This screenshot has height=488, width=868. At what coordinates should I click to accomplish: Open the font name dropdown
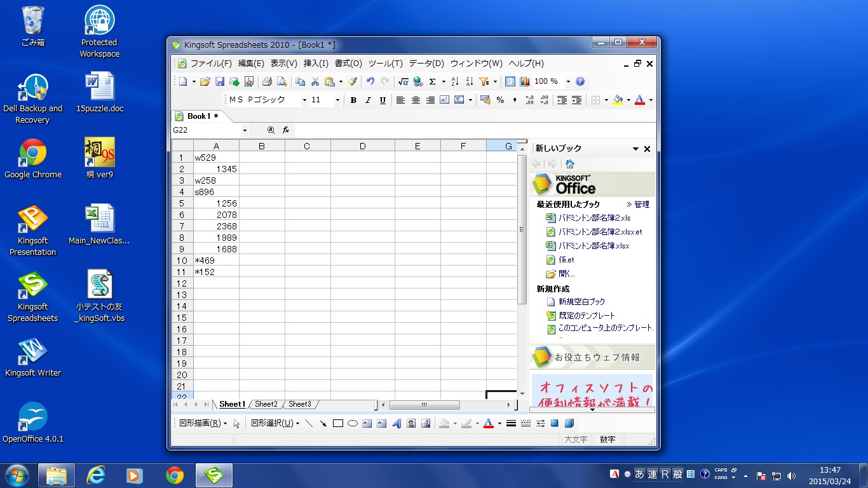[304, 100]
